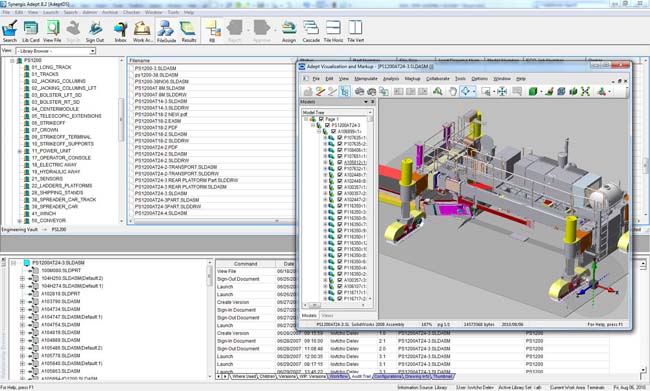
Task: Click the Filename column header
Action: [x=212, y=61]
